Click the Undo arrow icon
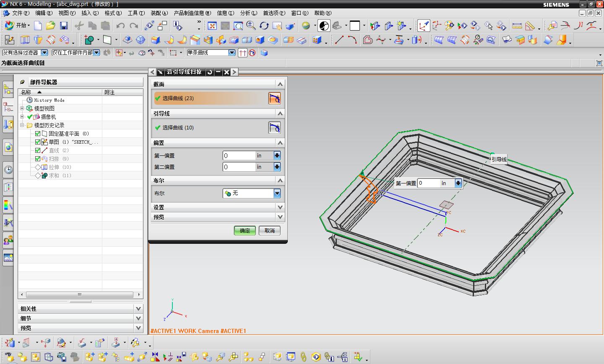Viewport: 604px width, 364px height. [x=120, y=26]
